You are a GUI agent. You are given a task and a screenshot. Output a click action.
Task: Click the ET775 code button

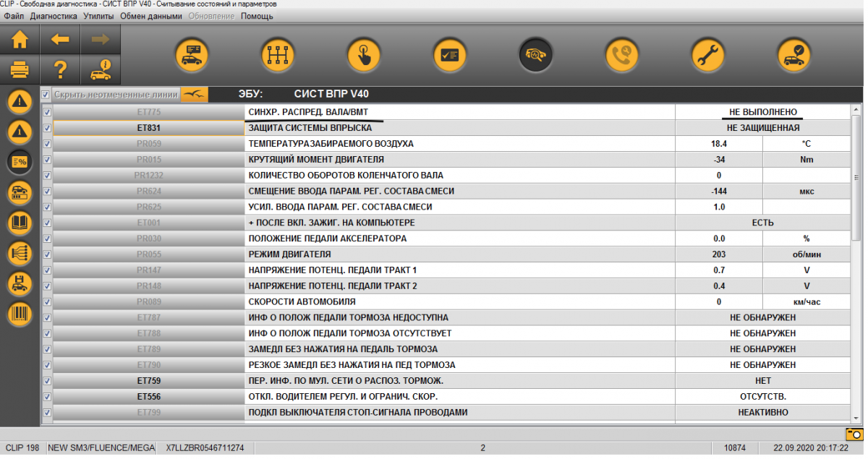[x=148, y=112]
